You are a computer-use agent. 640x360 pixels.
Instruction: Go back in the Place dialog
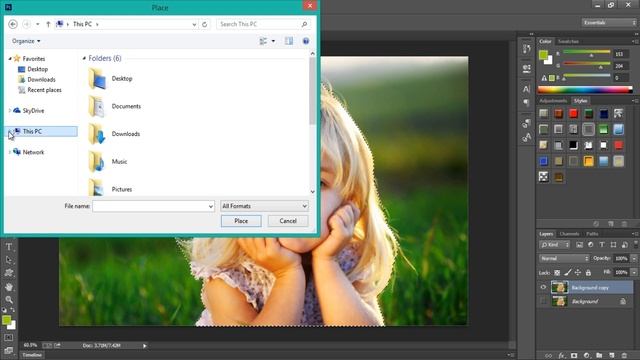(x=13, y=24)
